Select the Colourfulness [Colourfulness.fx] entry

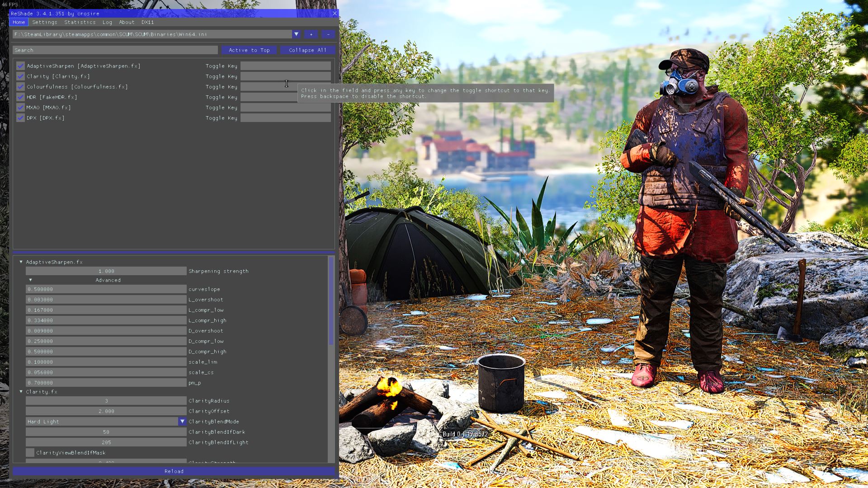coord(77,87)
